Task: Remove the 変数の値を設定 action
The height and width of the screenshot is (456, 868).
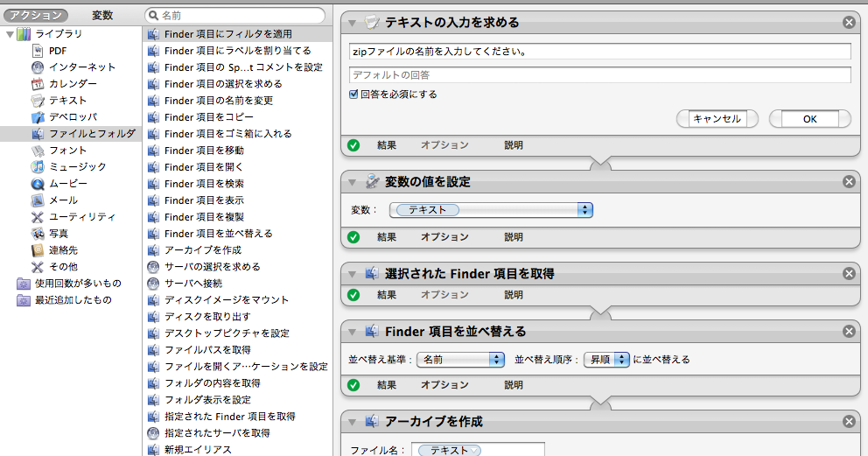Action: pos(849,182)
